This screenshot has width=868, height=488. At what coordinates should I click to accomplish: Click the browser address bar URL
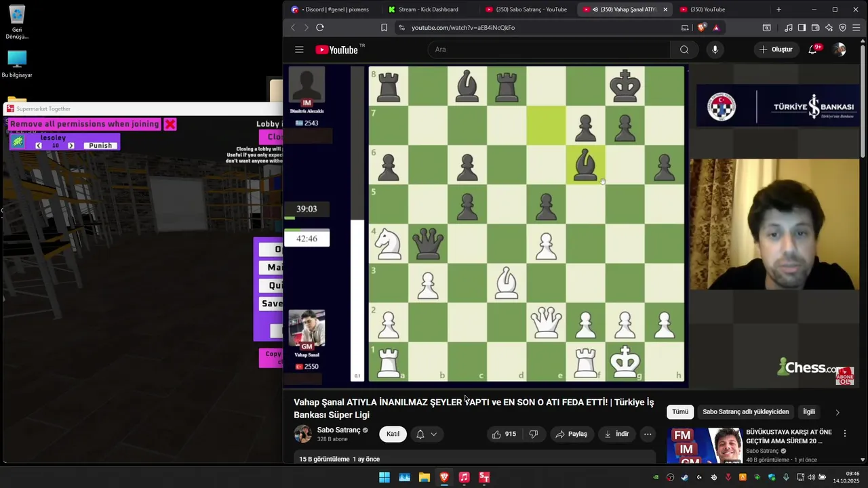click(463, 28)
